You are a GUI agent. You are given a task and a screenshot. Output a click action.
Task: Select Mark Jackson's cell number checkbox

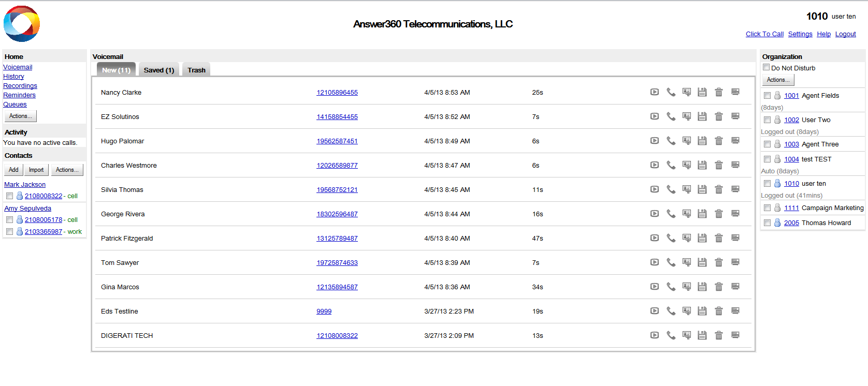coord(10,196)
